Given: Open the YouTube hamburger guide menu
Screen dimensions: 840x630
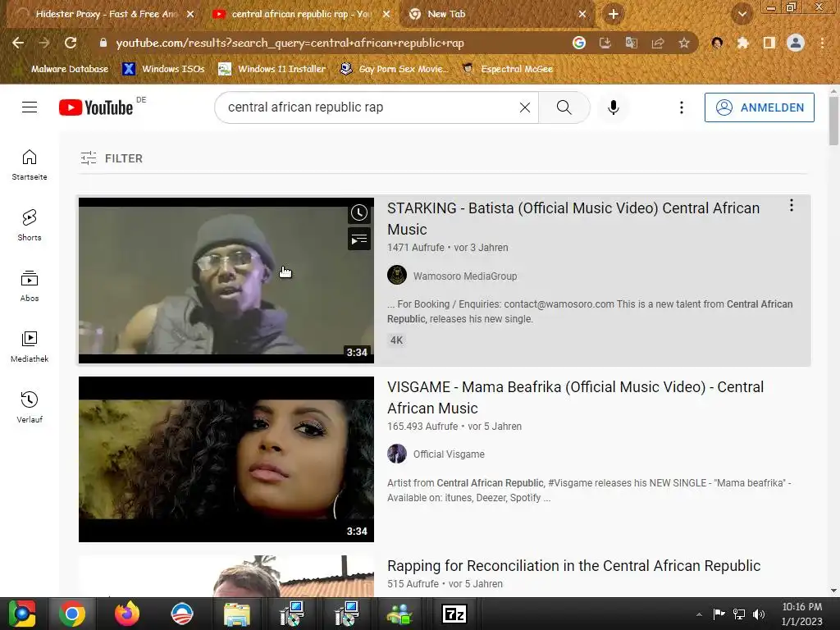Looking at the screenshot, I should [30, 107].
